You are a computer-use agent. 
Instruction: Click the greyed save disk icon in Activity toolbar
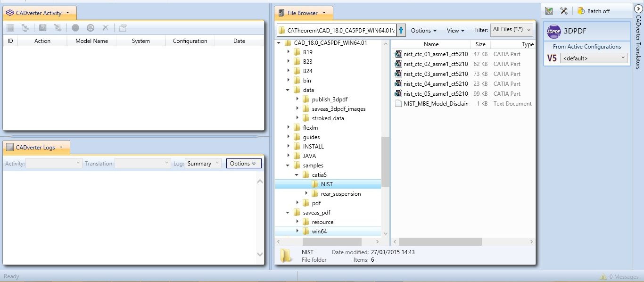pyautogui.click(x=42, y=28)
